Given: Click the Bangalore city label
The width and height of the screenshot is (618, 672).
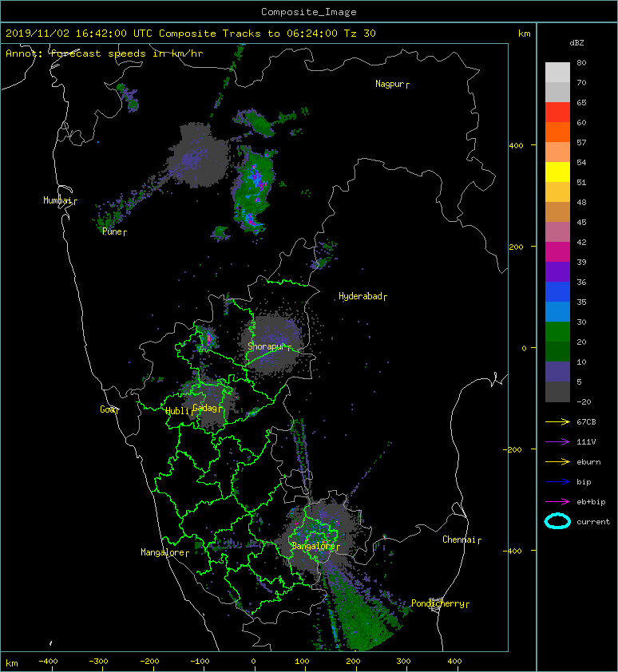Looking at the screenshot, I should [315, 546].
